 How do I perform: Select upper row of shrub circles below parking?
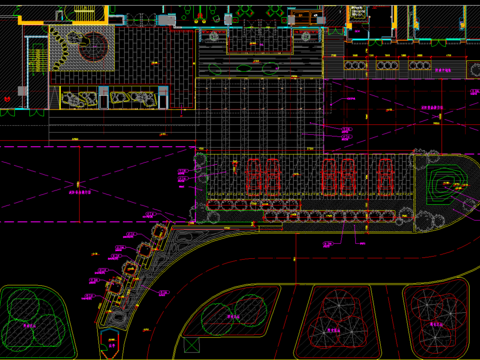(x=254, y=205)
